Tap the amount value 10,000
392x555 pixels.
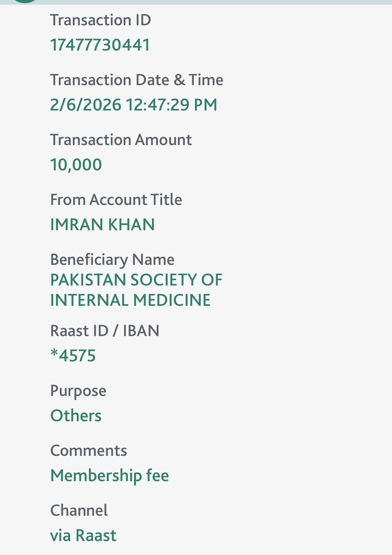[76, 165]
